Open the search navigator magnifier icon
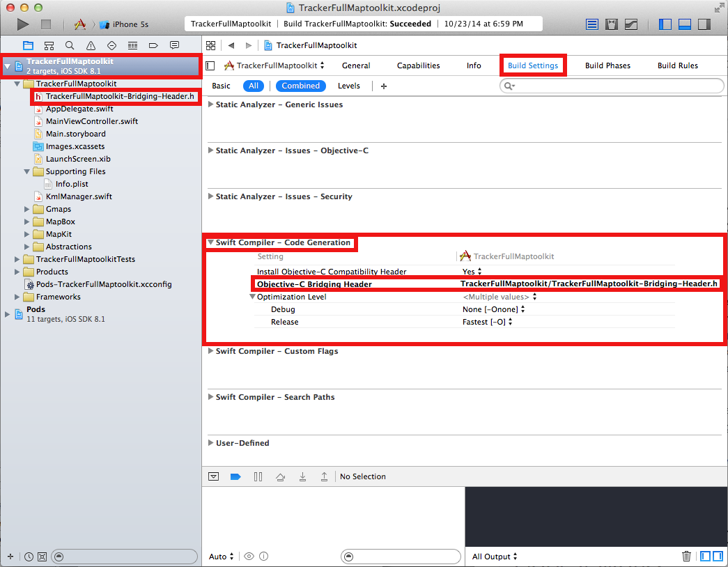This screenshot has width=728, height=567. click(70, 45)
